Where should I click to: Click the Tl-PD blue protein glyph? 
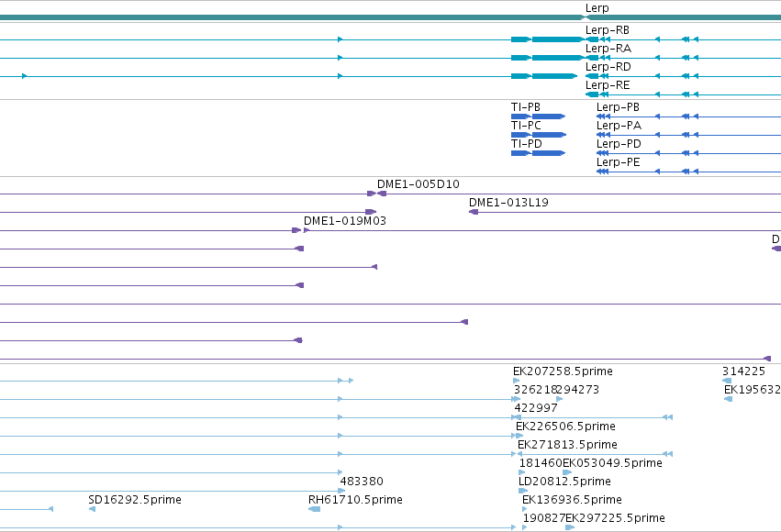pyautogui.click(x=539, y=153)
